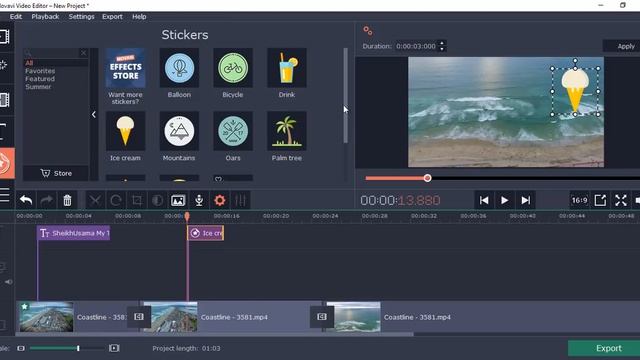Select the Summer category
640x360 pixels.
coord(38,87)
